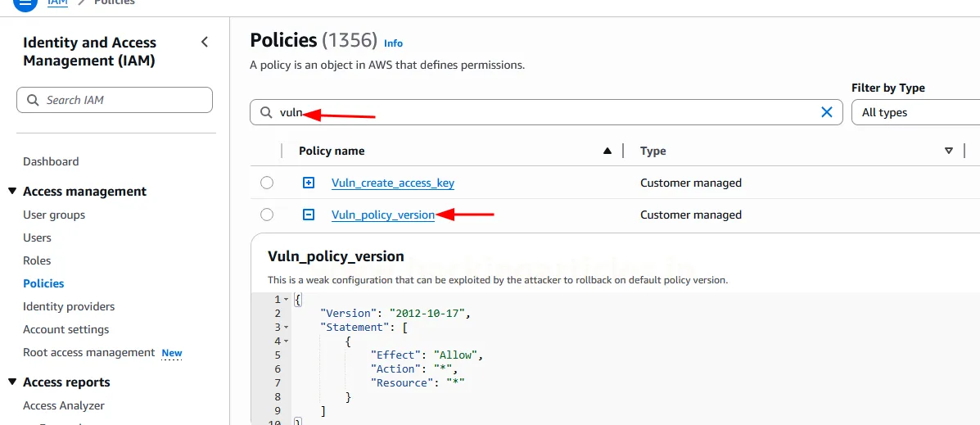
Task: Open Root access management
Action: (x=88, y=352)
